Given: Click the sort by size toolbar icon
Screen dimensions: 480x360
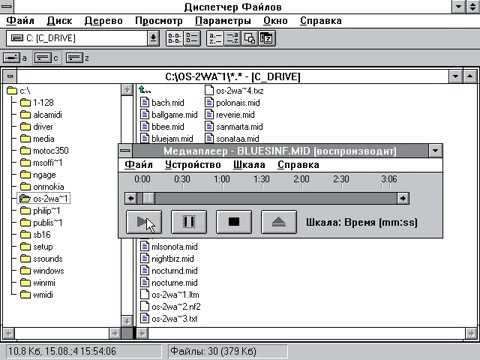Looking at the screenshot, I should click(x=249, y=38).
